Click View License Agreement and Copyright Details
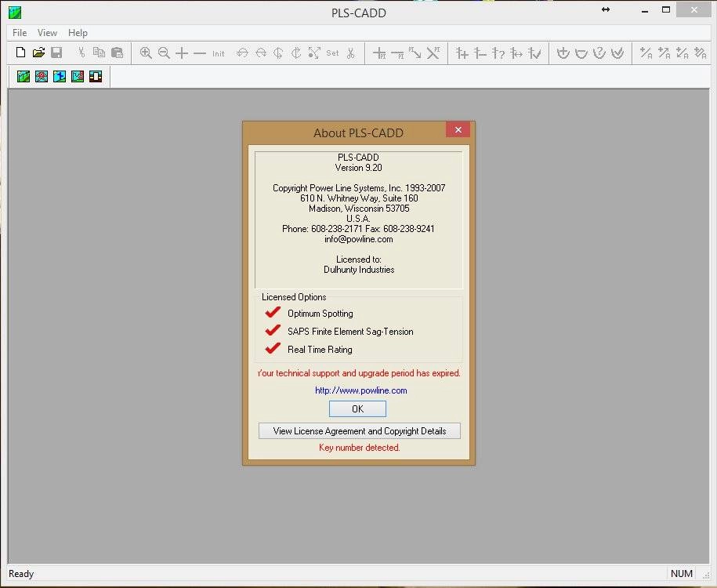Screen dimensions: 717x588 360,431
